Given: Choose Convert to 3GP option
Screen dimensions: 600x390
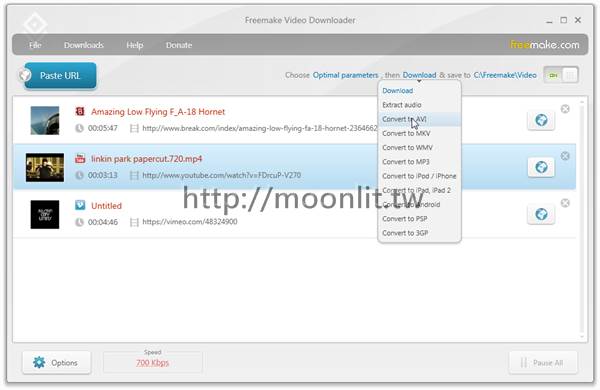Looking at the screenshot, I should pos(405,233).
